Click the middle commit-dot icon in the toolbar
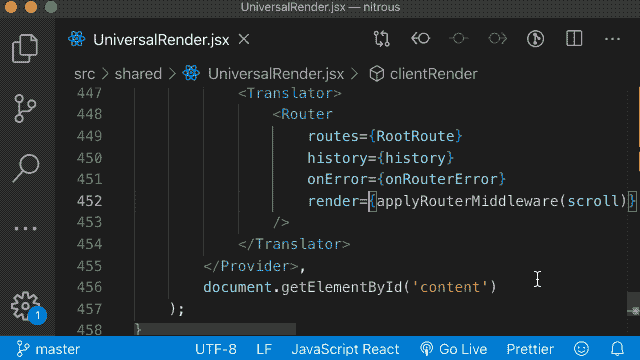 click(x=458, y=39)
